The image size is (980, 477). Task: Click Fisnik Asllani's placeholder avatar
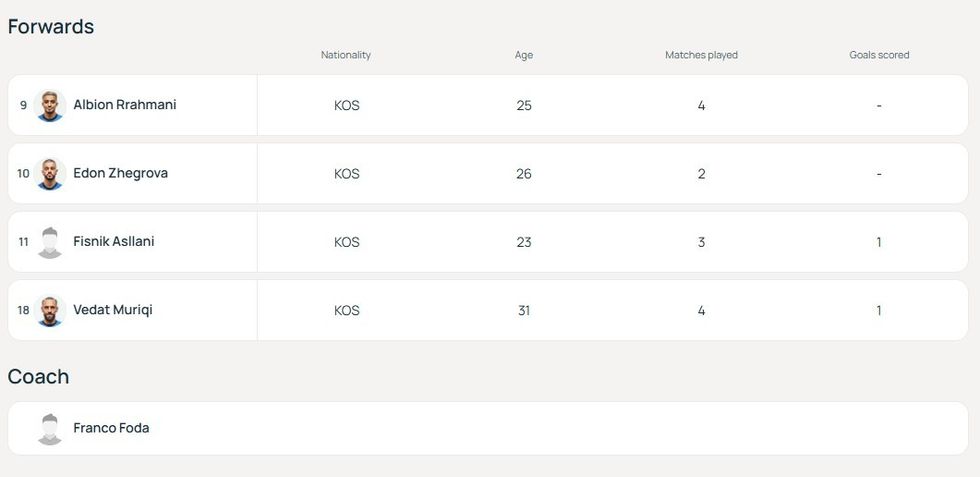(49, 242)
